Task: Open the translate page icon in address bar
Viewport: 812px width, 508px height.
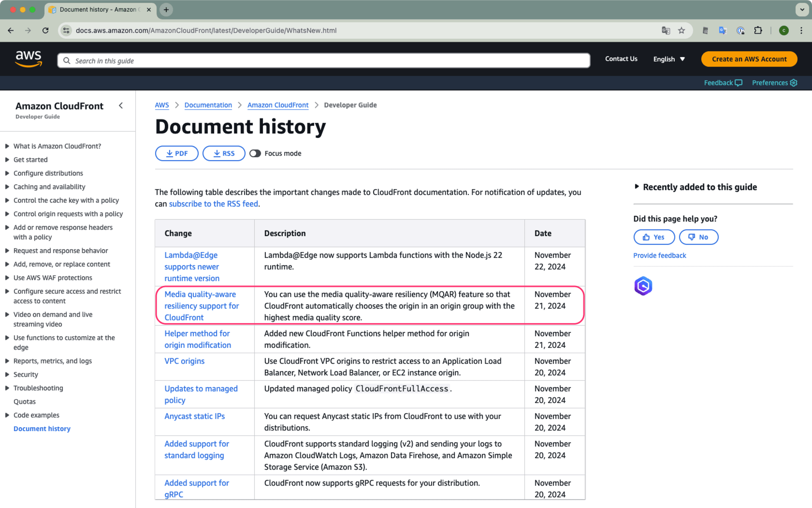Action: (665, 30)
